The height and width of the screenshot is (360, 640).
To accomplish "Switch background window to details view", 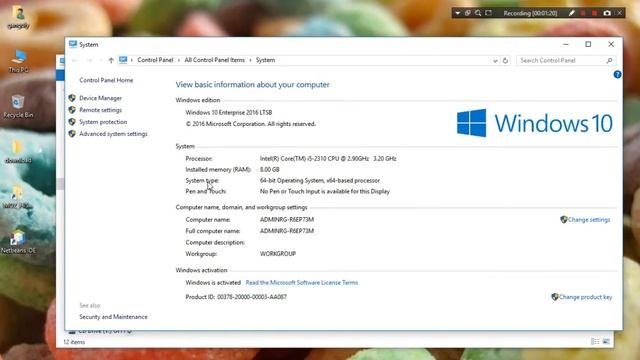I will pyautogui.click(x=595, y=341).
